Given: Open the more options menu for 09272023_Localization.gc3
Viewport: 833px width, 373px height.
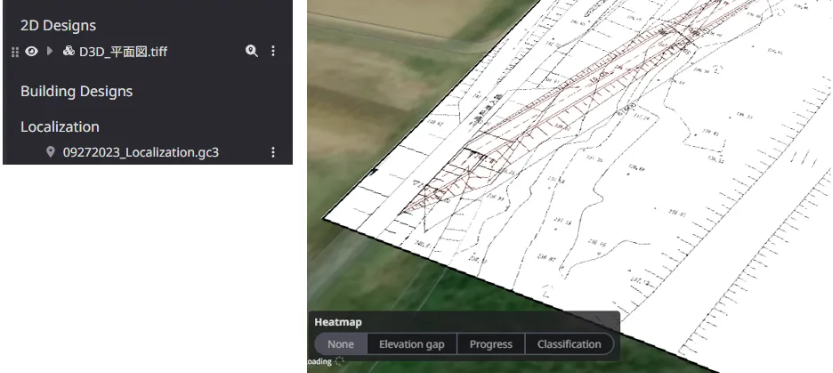Looking at the screenshot, I should 273,152.
